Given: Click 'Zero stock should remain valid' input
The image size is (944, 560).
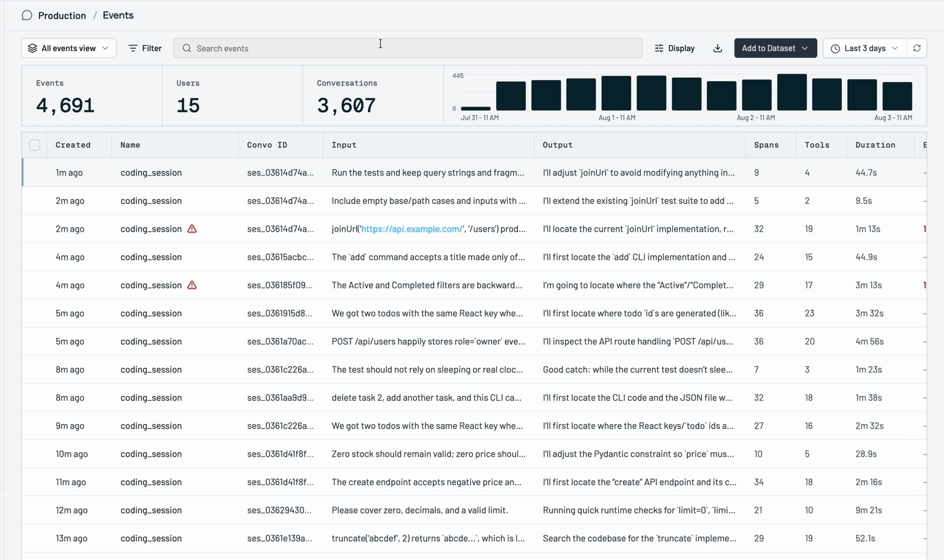Looking at the screenshot, I should tap(428, 454).
